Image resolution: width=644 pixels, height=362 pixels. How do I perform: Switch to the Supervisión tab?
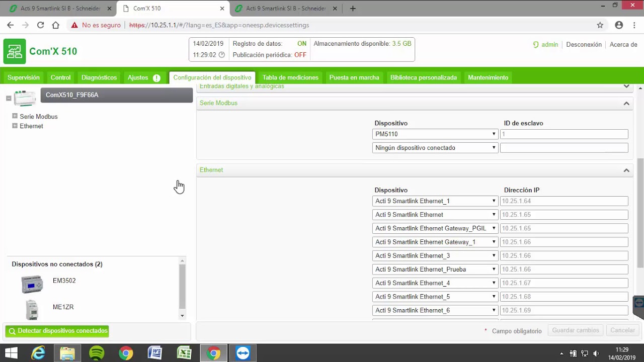(24, 77)
